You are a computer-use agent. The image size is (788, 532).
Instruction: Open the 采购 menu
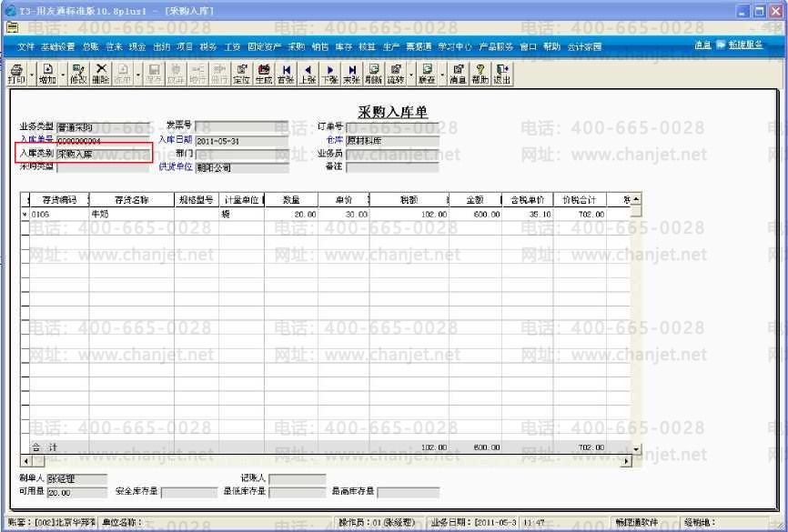coord(297,46)
